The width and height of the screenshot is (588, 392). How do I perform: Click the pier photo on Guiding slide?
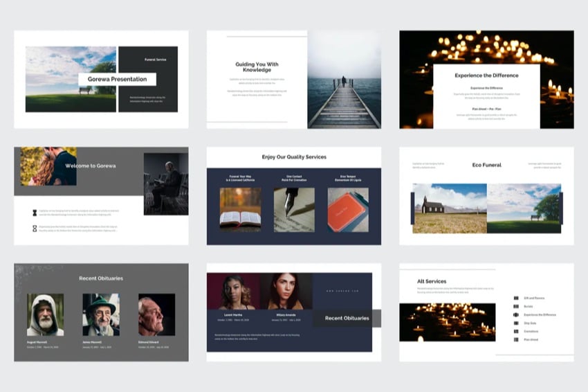tap(344, 80)
